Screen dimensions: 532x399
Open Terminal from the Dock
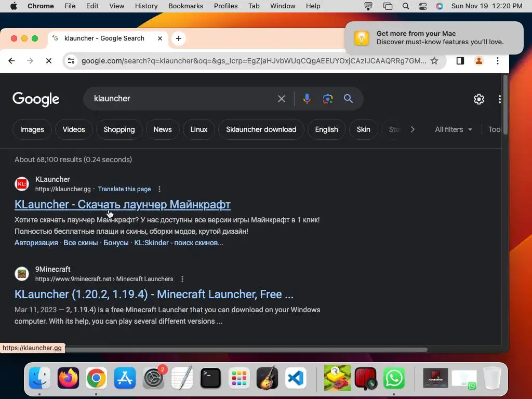click(210, 378)
